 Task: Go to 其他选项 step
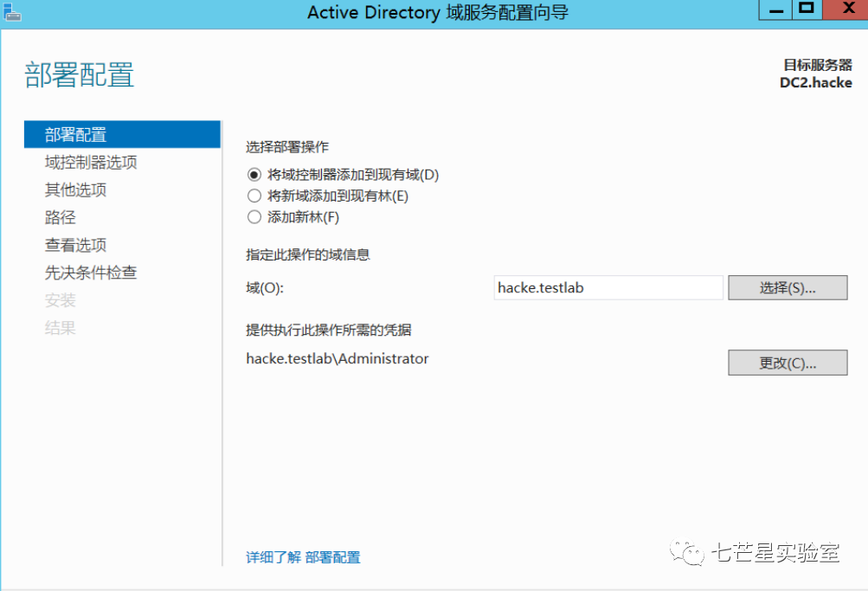[75, 190]
